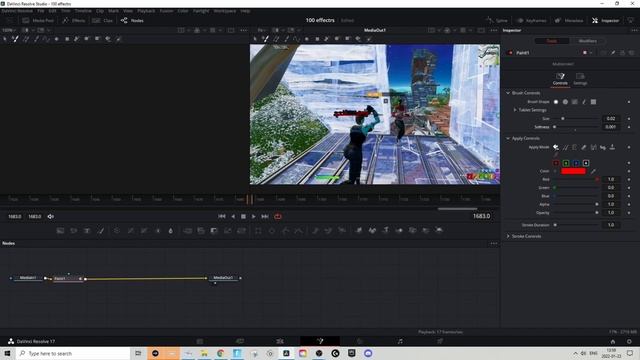Viewport: 640px width, 360px height.
Task: Select the Clone apply mode
Action: click(x=565, y=147)
